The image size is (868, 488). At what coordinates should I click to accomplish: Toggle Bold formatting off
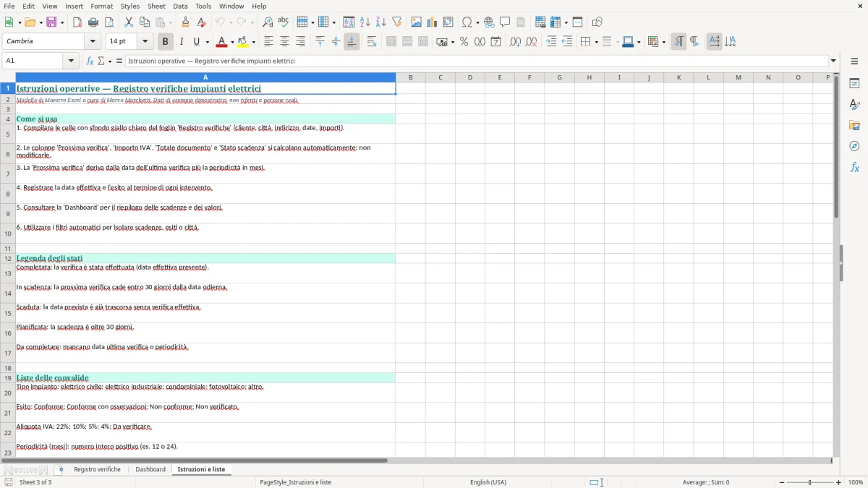[166, 42]
